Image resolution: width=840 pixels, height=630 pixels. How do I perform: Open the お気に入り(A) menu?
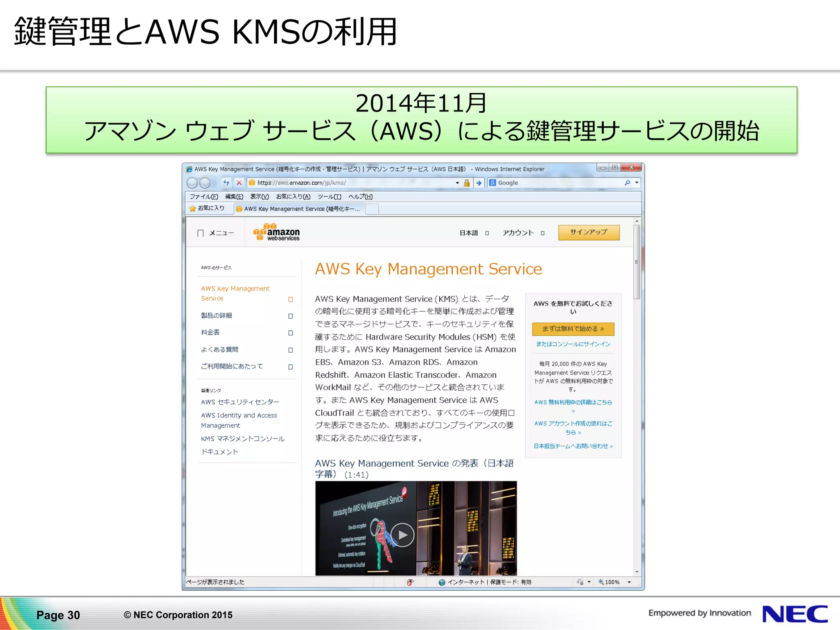pos(293,196)
